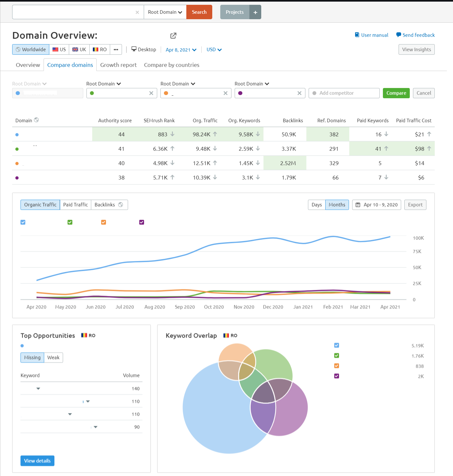
Task: Toggle the blue domain checkbox in chart legend
Action: 23,222
